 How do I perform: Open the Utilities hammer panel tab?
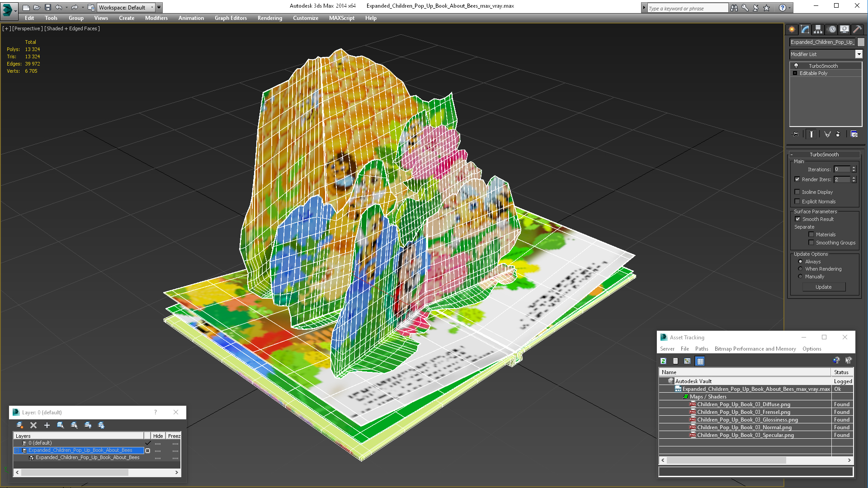857,29
